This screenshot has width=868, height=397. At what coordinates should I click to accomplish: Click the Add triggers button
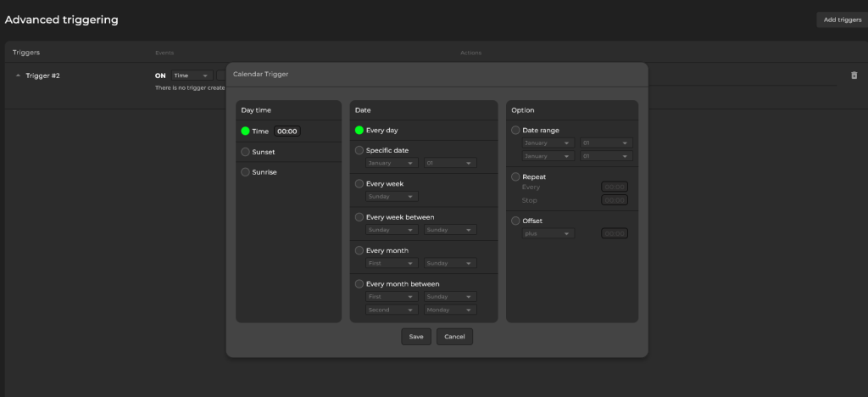pos(842,20)
